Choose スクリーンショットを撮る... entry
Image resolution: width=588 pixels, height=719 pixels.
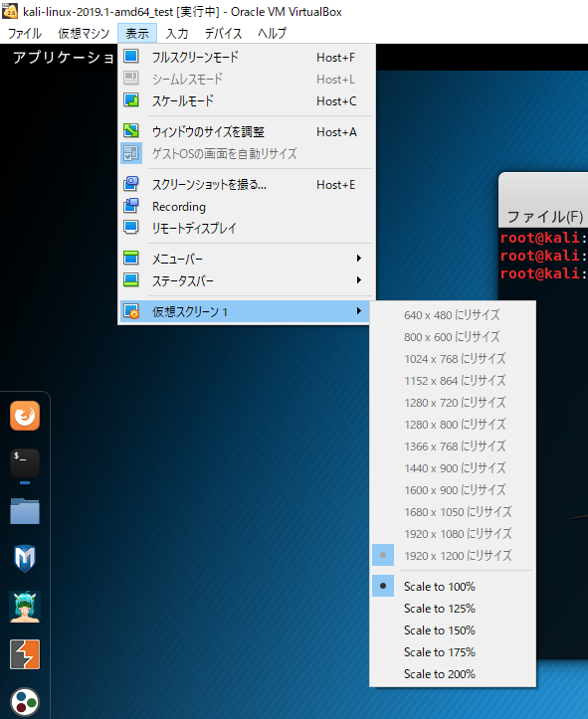tap(247, 184)
